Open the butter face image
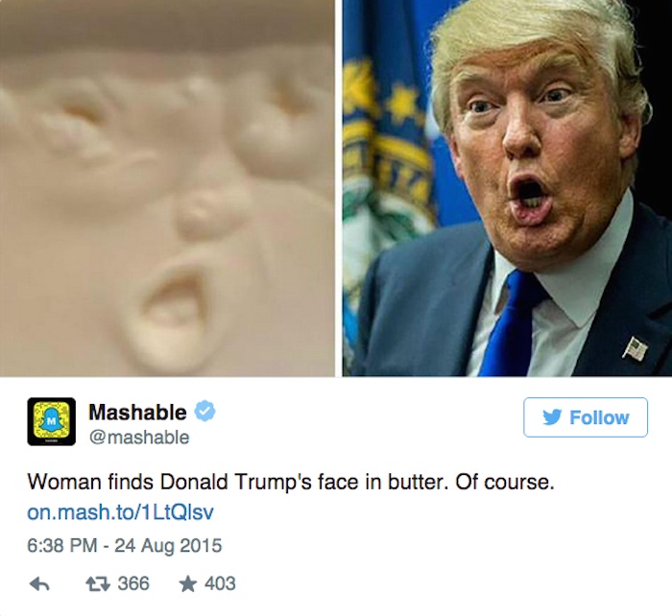 coord(167,188)
